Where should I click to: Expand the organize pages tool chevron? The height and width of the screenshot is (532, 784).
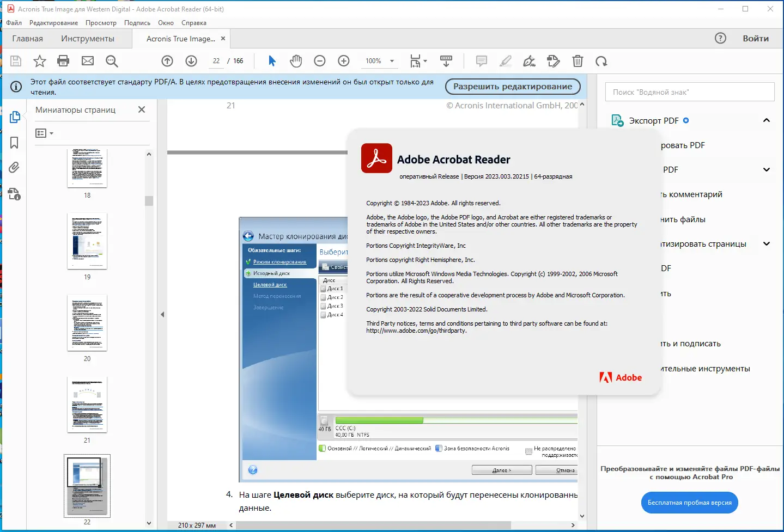click(x=767, y=244)
